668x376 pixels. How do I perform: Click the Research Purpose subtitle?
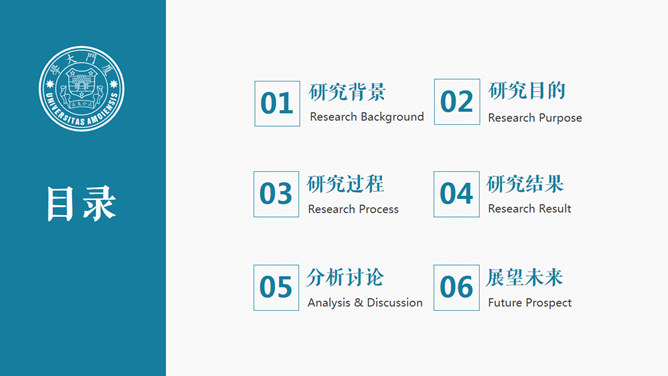pyautogui.click(x=535, y=118)
